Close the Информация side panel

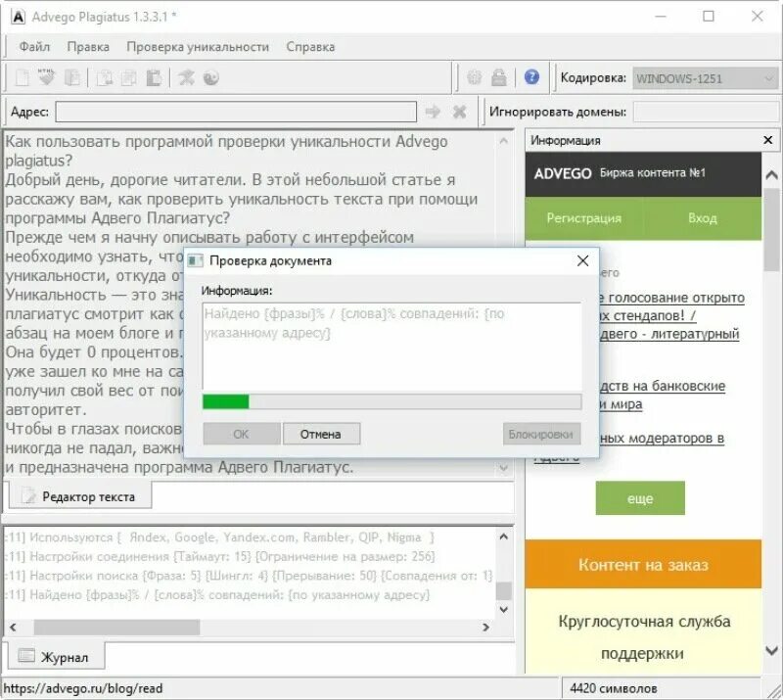[768, 140]
